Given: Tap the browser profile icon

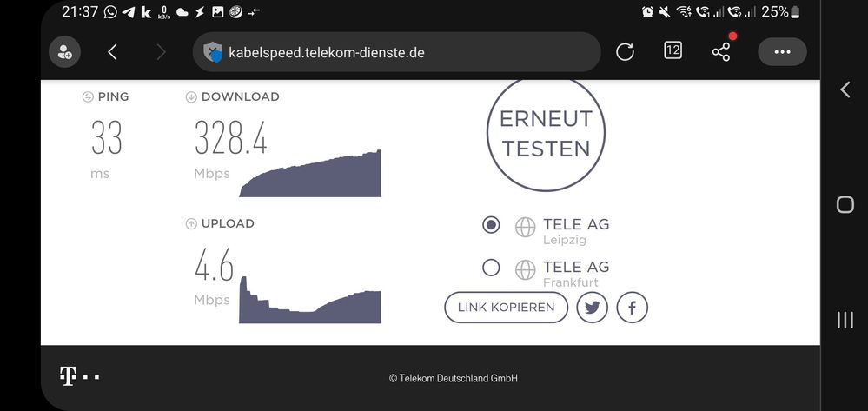Looking at the screenshot, I should (x=64, y=52).
